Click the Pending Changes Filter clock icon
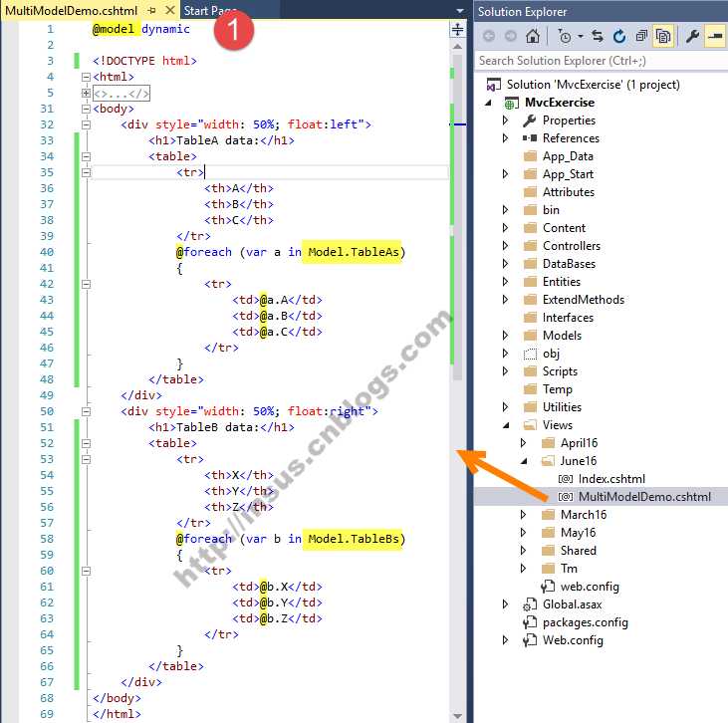This screenshot has width=728, height=723. (565, 36)
